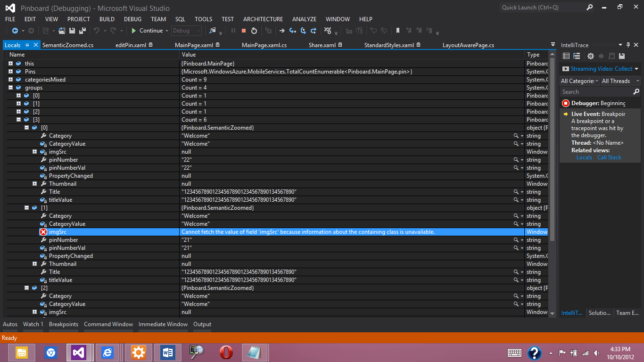Open the on-screen keyboard tray icon
The height and width of the screenshot is (362, 644).
point(514,353)
